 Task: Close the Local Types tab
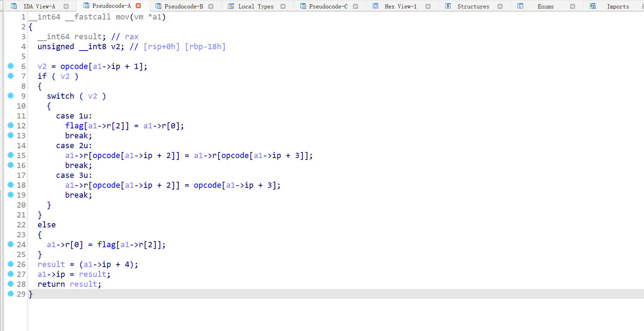tap(283, 6)
